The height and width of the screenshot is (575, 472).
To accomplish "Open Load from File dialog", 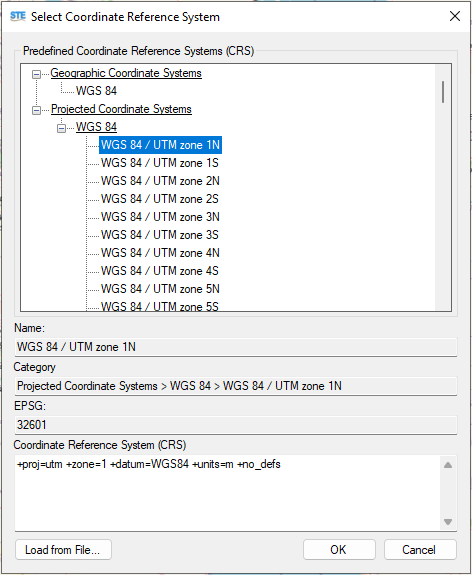I will click(x=63, y=549).
